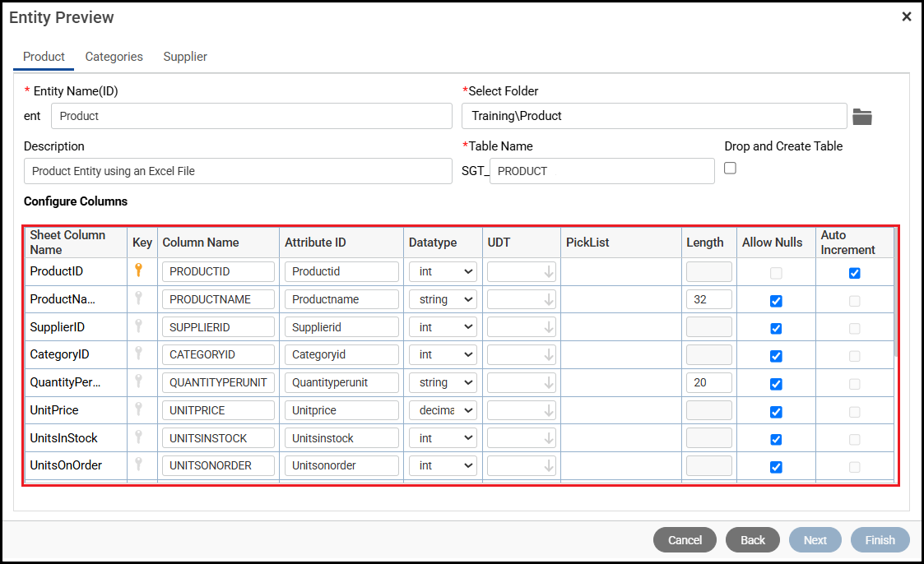The height and width of the screenshot is (564, 924).
Task: Toggle Allow Nulls for UnitsInStock row
Action: (x=776, y=440)
